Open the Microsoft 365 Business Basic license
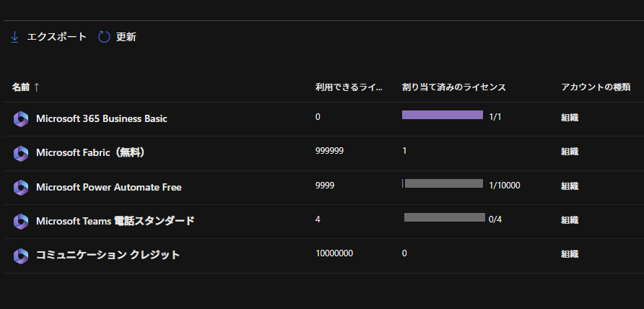 point(102,118)
